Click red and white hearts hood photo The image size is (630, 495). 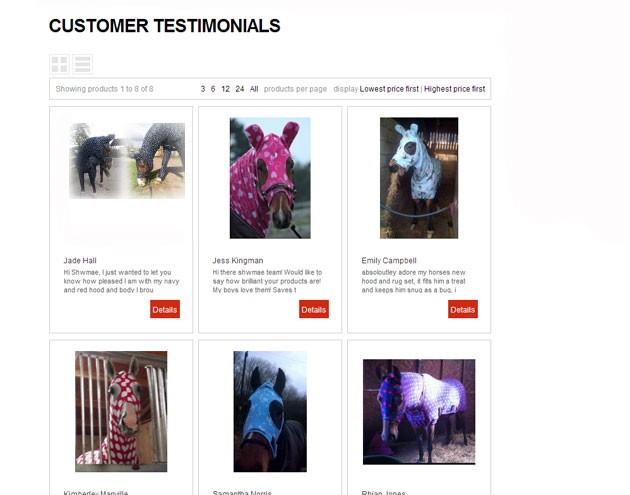[x=121, y=411]
